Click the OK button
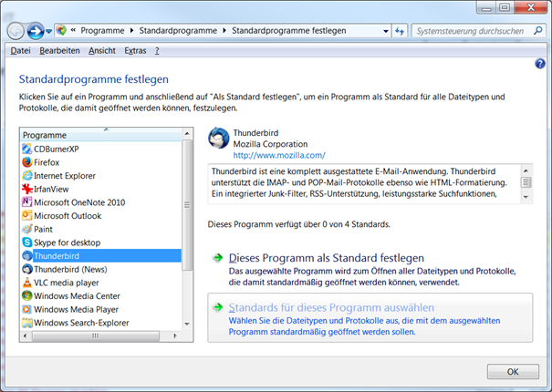 [512, 371]
